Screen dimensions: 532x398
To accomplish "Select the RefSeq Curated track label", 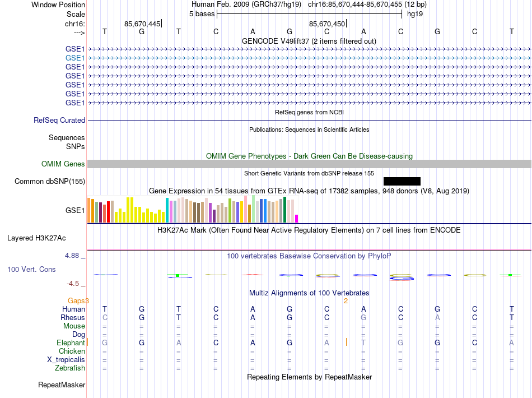I will click(59, 120).
